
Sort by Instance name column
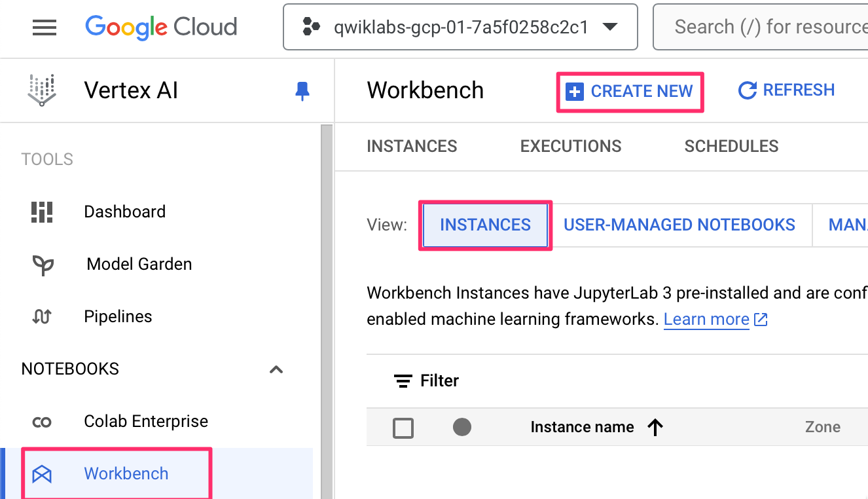(582, 428)
